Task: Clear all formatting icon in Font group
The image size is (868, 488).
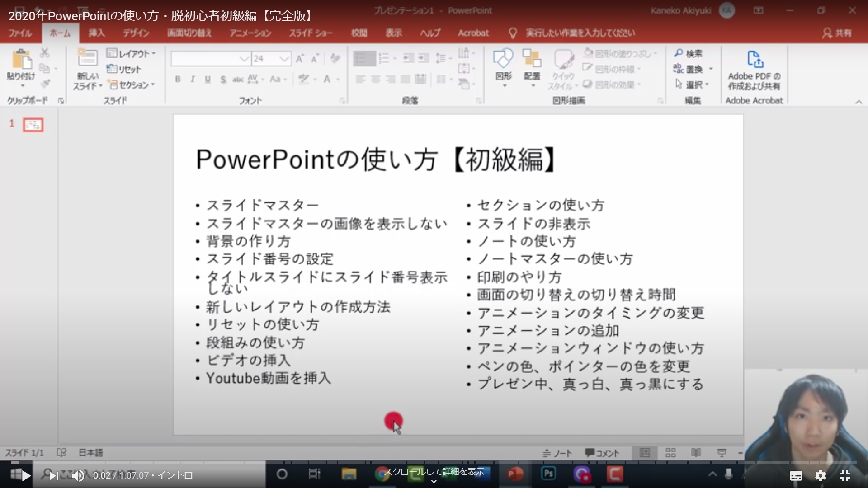Action: [335, 58]
